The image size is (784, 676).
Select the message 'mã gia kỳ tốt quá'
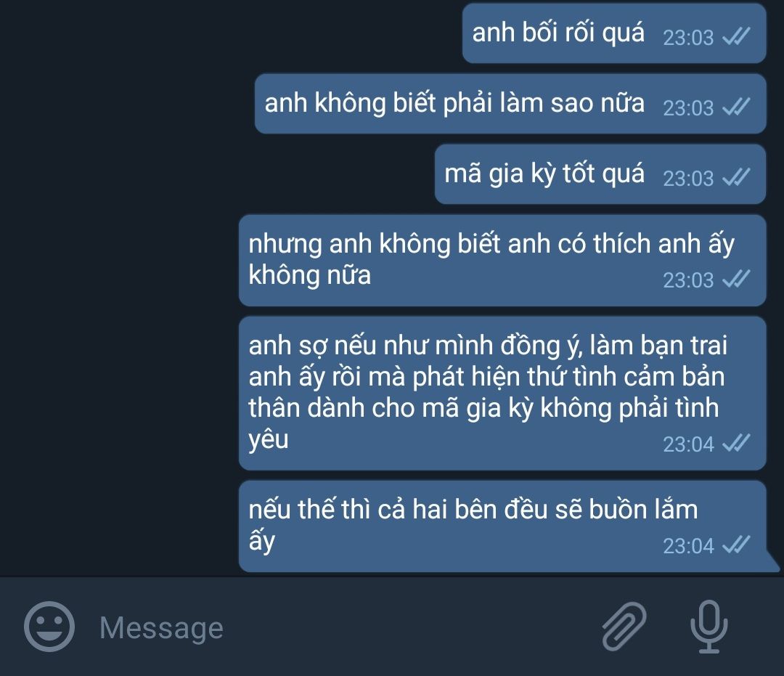pos(600,174)
